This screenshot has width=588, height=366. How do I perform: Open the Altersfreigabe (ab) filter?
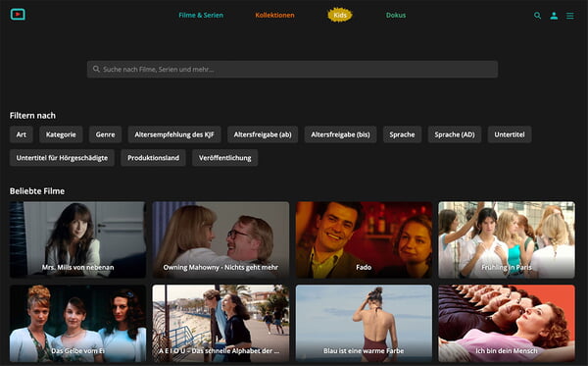pos(263,134)
